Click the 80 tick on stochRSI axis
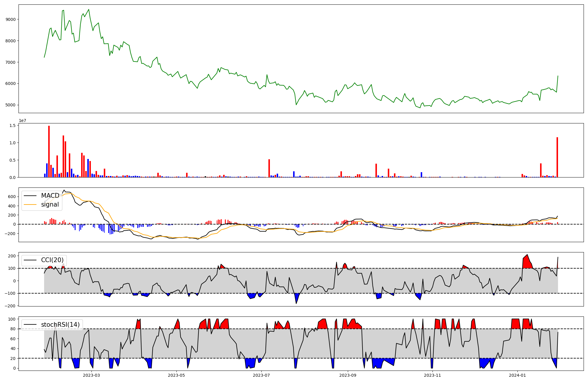 pyautogui.click(x=13, y=329)
